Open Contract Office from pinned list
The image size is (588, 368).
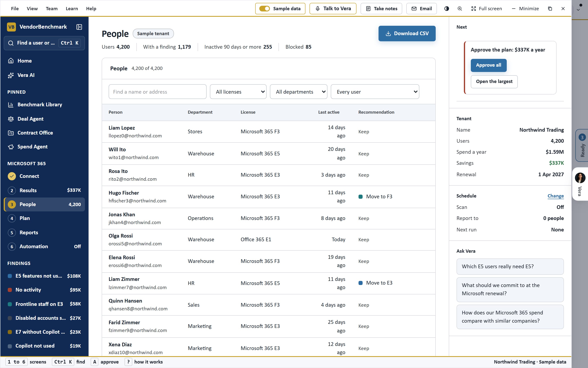[44, 133]
